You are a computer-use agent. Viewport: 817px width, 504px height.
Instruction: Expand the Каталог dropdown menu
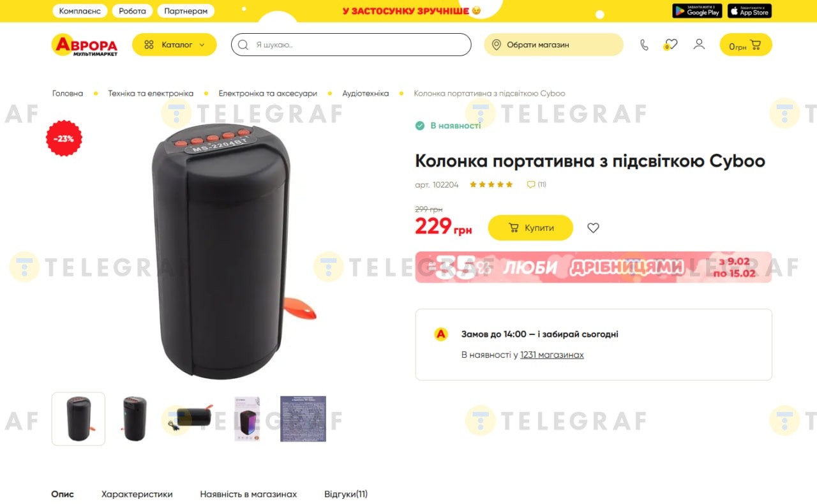point(174,45)
